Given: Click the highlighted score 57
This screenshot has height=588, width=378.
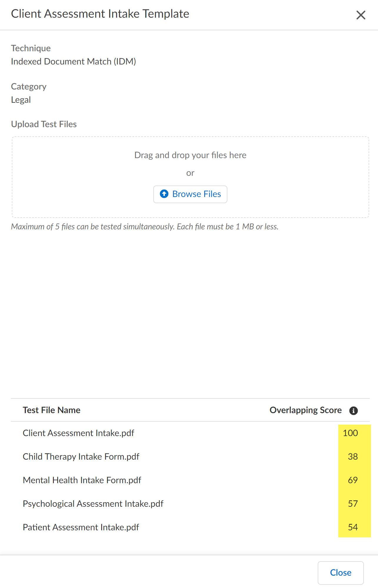Looking at the screenshot, I should pos(352,503).
